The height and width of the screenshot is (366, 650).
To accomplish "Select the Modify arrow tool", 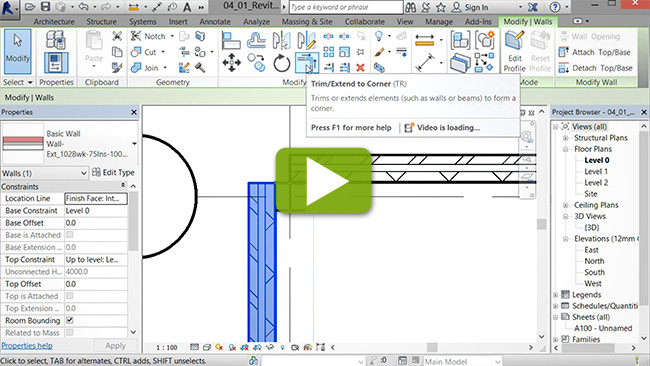I will 17,51.
